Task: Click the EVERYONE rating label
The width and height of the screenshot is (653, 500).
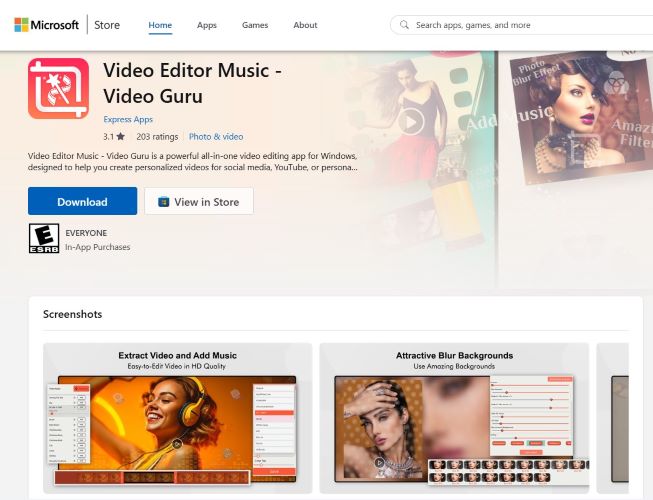Action: tap(86, 233)
